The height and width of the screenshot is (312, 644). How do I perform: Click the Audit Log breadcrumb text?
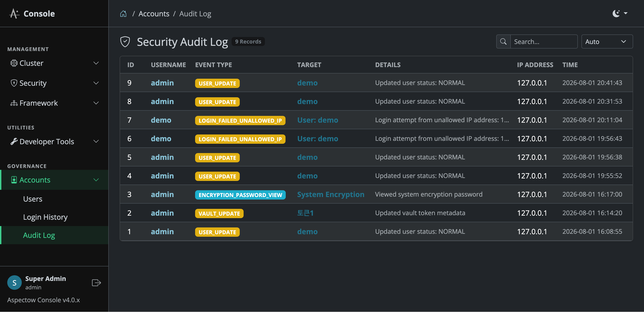(x=195, y=14)
